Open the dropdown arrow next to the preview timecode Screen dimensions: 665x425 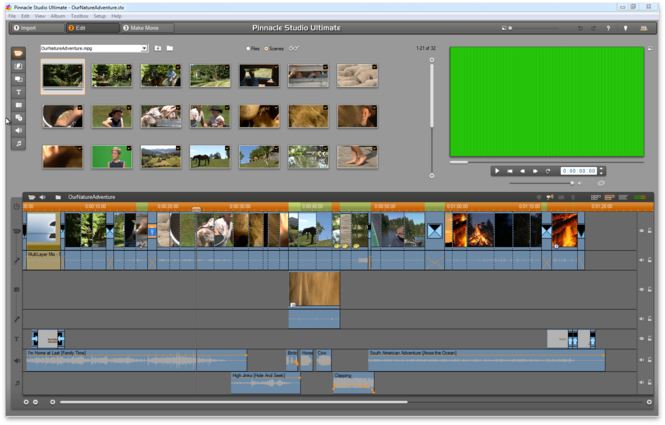(x=602, y=171)
